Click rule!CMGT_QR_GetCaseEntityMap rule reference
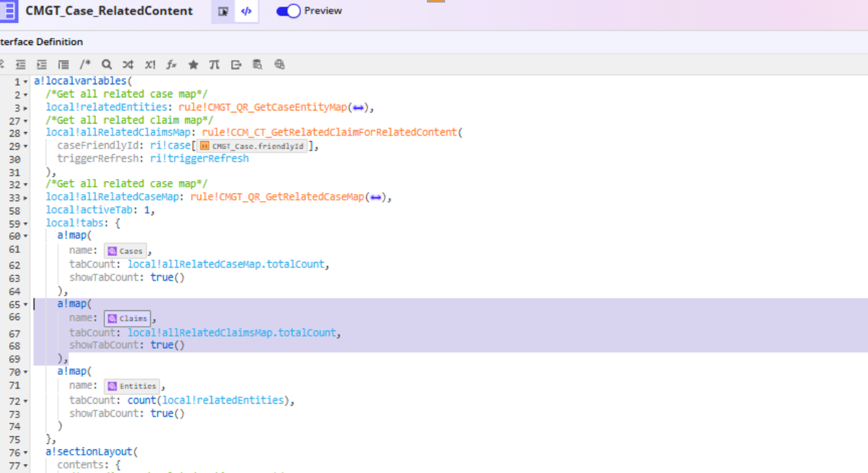 [263, 107]
